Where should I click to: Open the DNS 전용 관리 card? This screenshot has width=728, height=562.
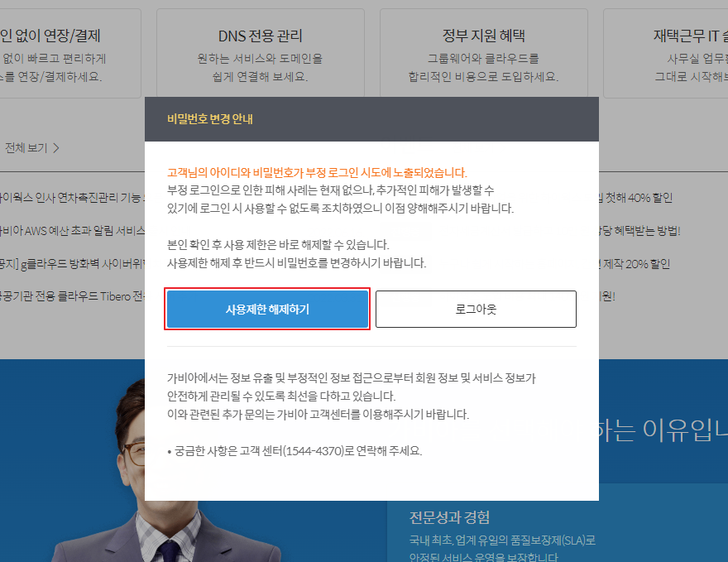point(261,54)
